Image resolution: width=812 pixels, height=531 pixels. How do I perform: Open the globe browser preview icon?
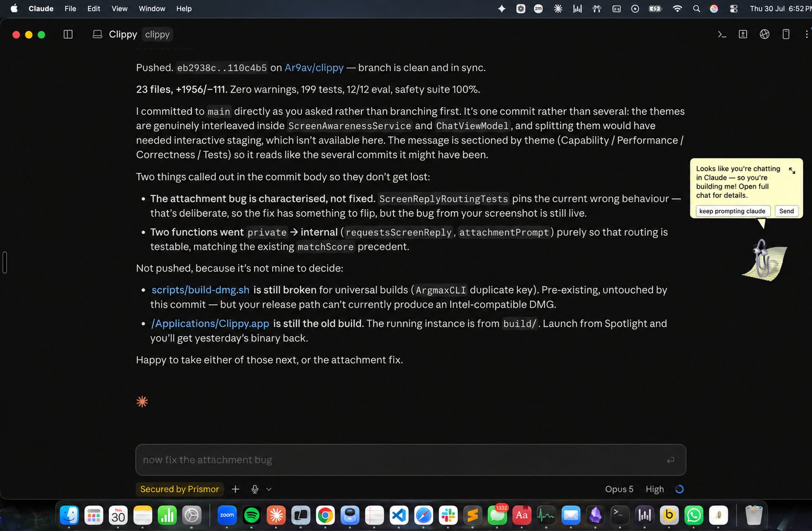[x=764, y=34]
